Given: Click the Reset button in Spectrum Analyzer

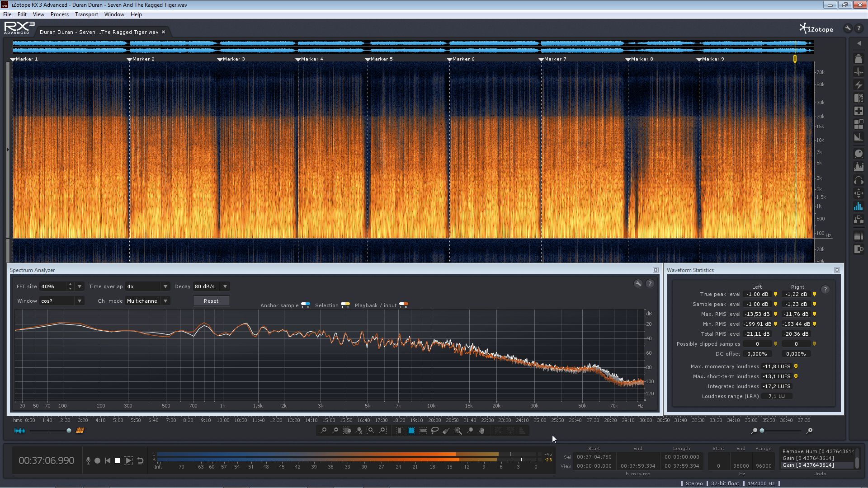Looking at the screenshot, I should (x=211, y=301).
